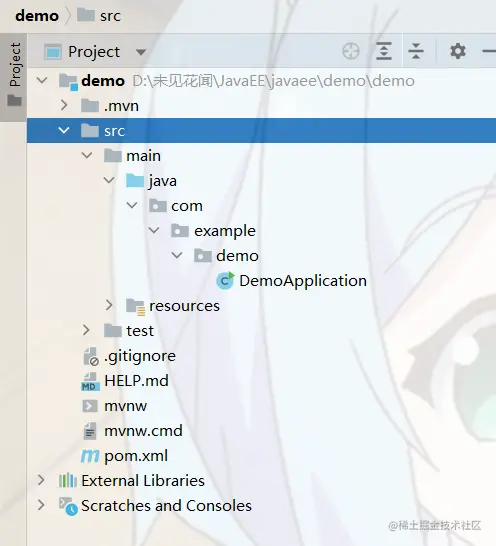The height and width of the screenshot is (546, 496).
Task: Click the Collapse All toolbar icon
Action: coord(416,52)
